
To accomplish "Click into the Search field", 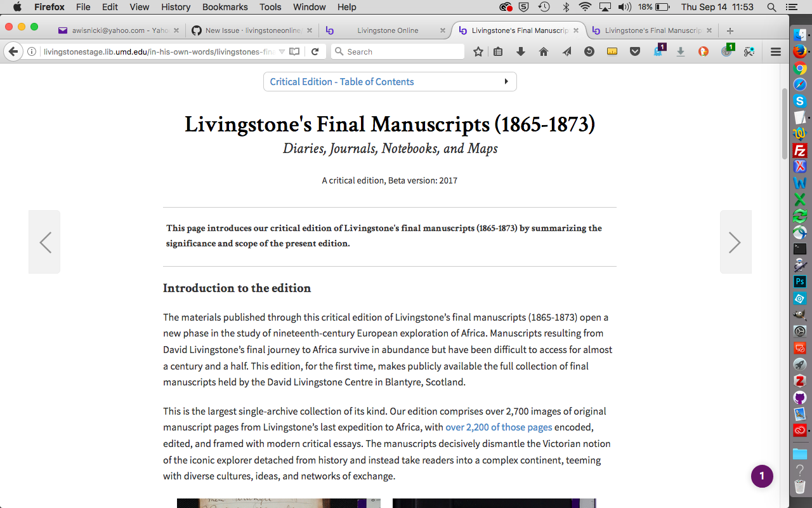I will (398, 52).
